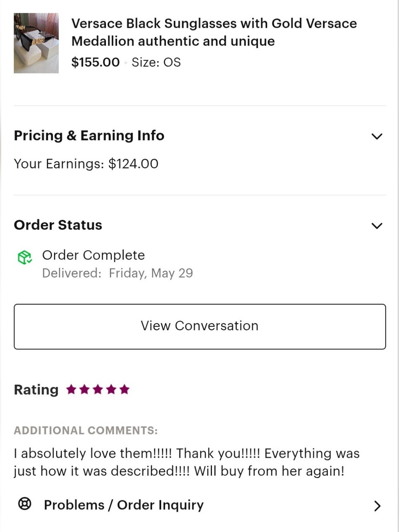Click the Order Status heading
The width and height of the screenshot is (400, 532).
pyautogui.click(x=58, y=225)
